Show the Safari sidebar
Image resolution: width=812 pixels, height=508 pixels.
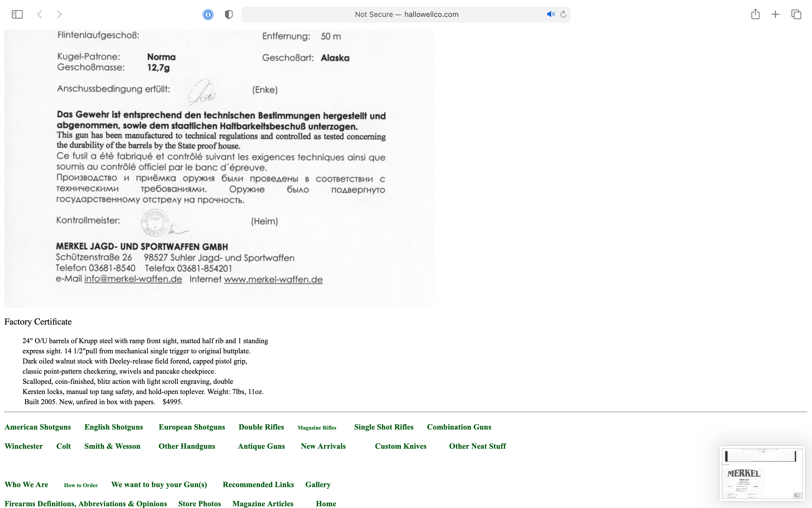(17, 14)
